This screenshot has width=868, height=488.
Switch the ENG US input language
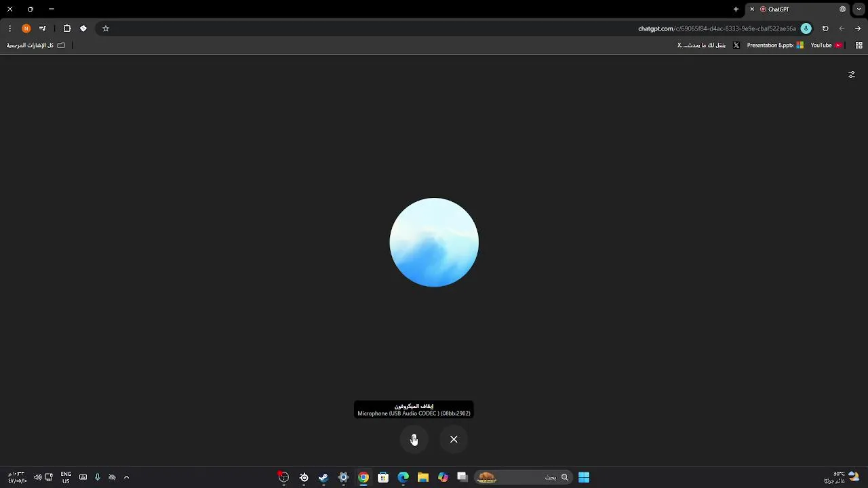pyautogui.click(x=66, y=477)
